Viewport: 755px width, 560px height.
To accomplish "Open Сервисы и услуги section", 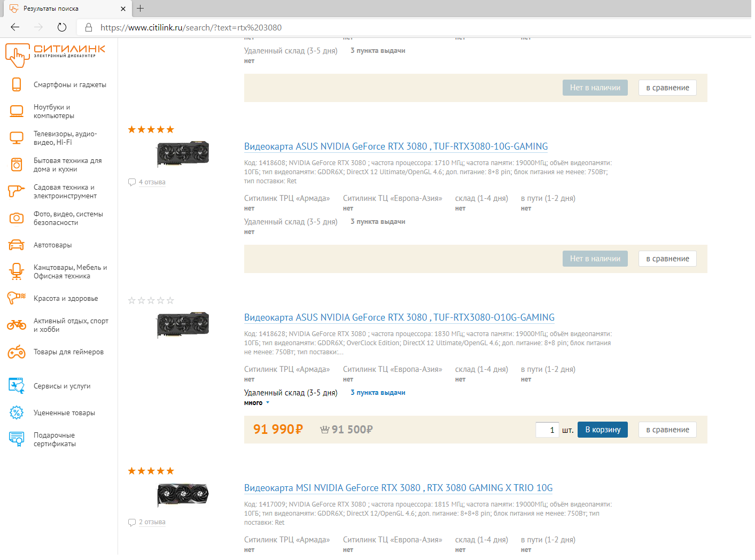I will pyautogui.click(x=62, y=386).
